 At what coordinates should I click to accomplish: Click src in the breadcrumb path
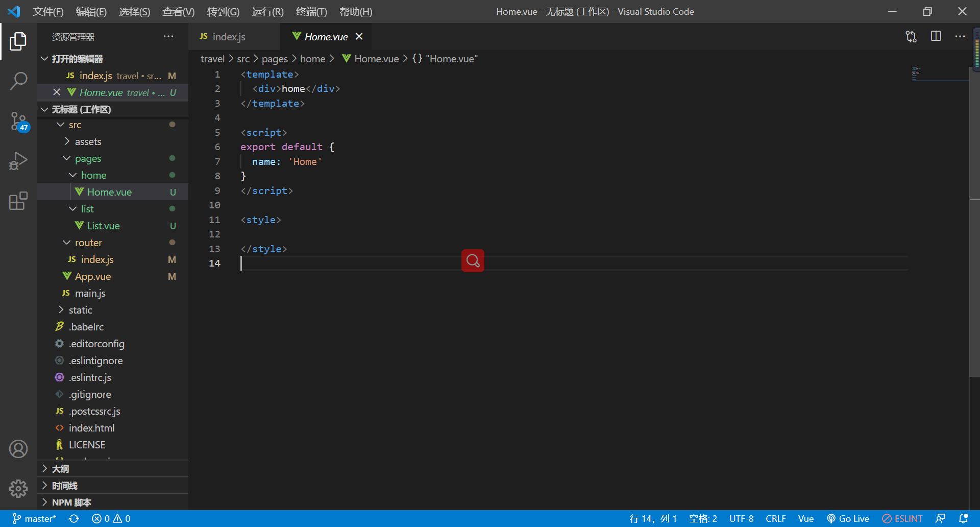(243, 59)
